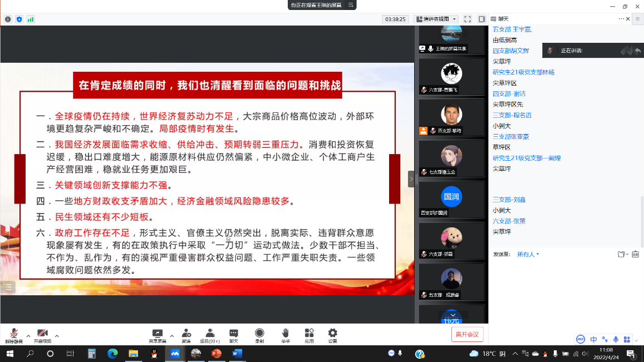Click the red 离开会议 button
Image resolution: width=644 pixels, height=362 pixels.
pyautogui.click(x=466, y=334)
